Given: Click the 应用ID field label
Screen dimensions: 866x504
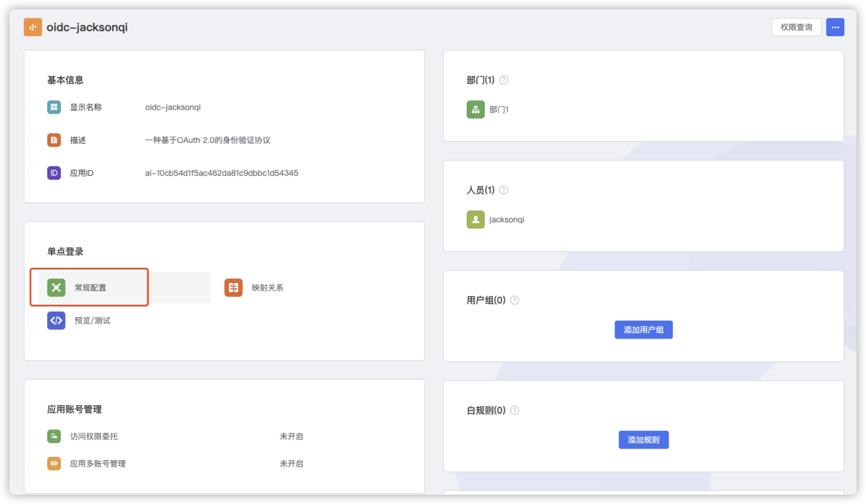Looking at the screenshot, I should [x=82, y=173].
